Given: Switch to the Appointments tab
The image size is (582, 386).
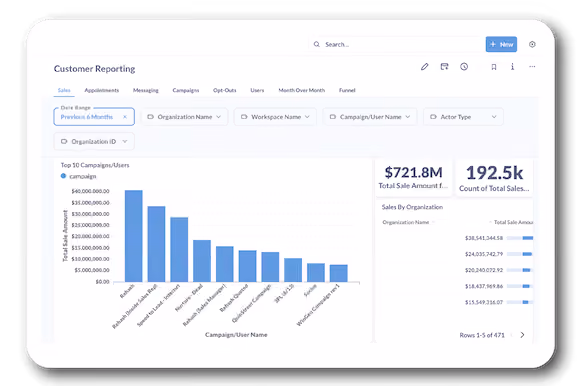Looking at the screenshot, I should [x=102, y=90].
